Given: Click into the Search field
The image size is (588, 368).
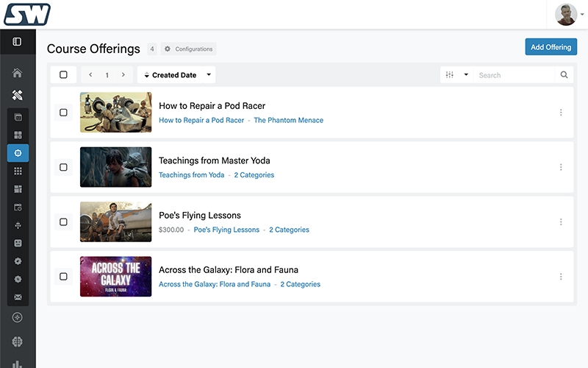Looking at the screenshot, I should click(514, 75).
